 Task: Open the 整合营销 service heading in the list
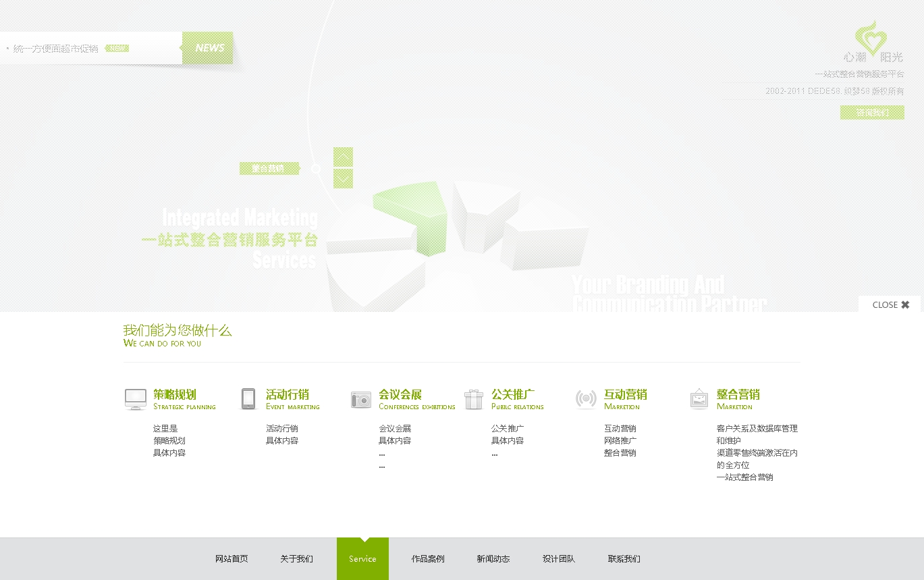pos(738,394)
